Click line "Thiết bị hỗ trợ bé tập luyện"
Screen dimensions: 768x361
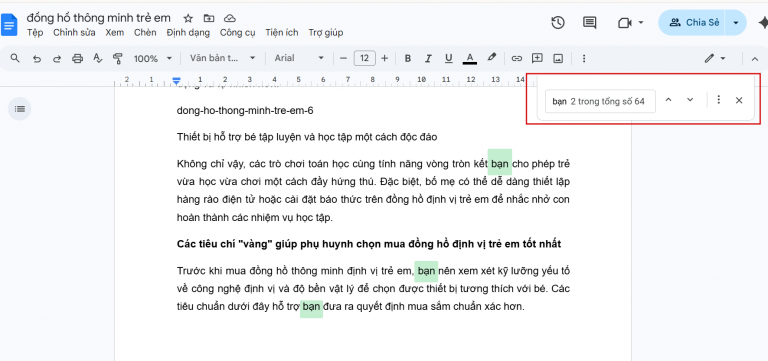point(307,137)
